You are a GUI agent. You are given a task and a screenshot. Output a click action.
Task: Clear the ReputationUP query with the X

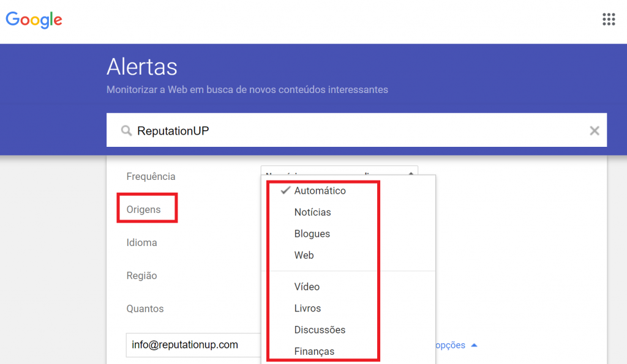click(594, 130)
